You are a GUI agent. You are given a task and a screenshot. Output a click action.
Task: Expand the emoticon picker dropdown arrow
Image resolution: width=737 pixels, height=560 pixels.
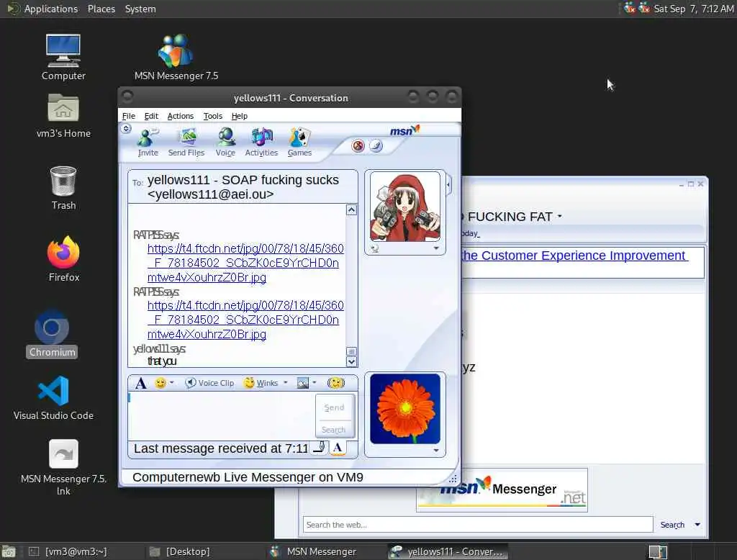[171, 383]
